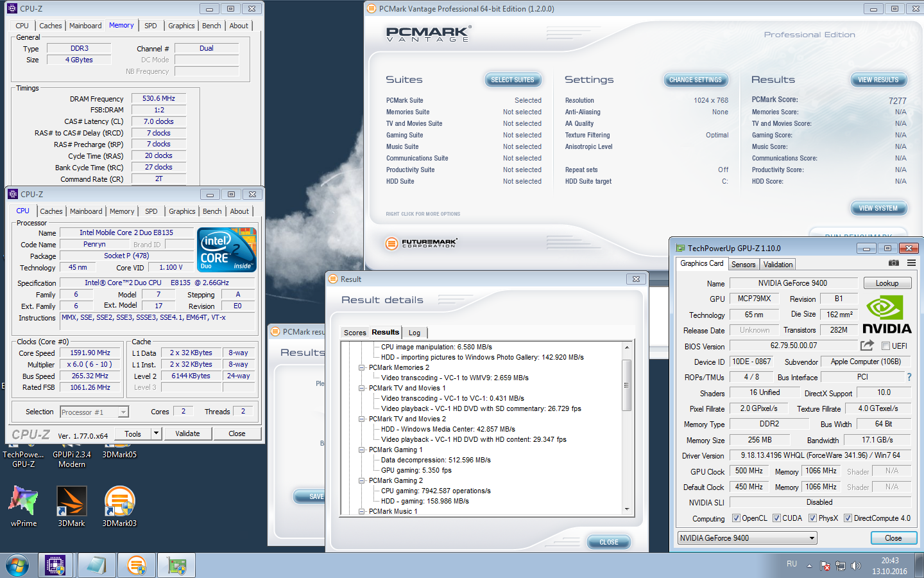Toggle the PhysX checkbox
Viewport: 924px width, 578px height.
[813, 518]
